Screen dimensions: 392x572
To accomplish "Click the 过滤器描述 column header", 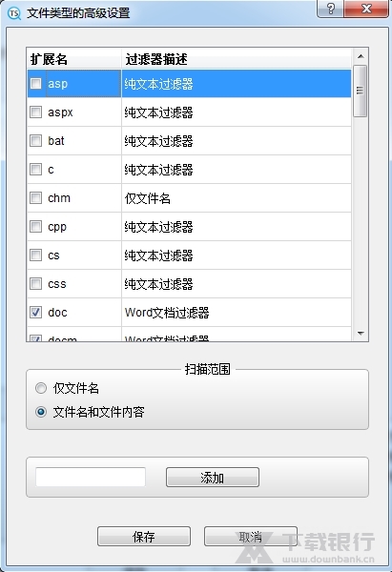I will coord(237,59).
